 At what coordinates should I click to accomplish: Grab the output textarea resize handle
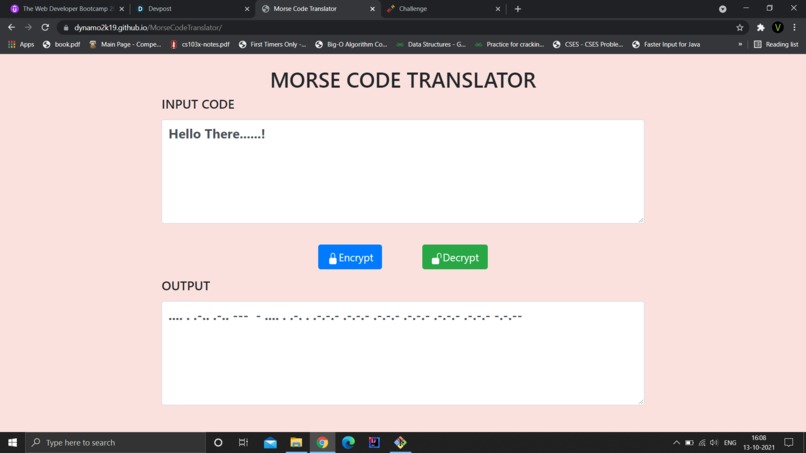[x=640, y=401]
